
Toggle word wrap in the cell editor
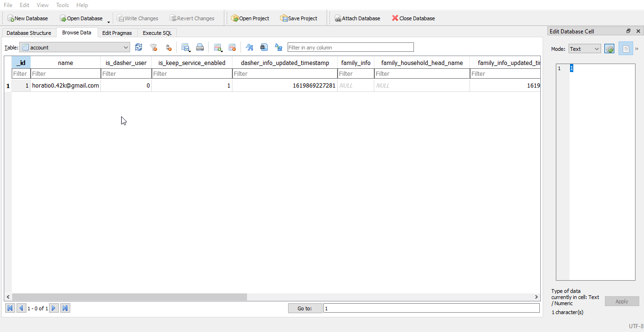[626, 48]
